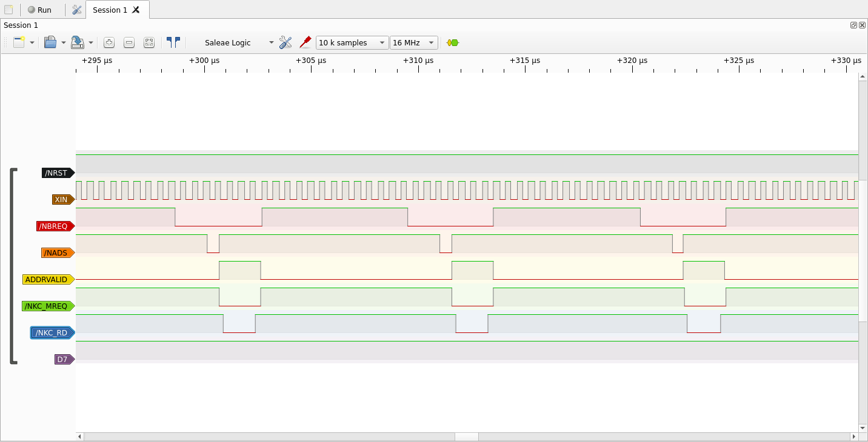Open the 16 MHz sample rate dropdown
The width and height of the screenshot is (868, 442).
point(414,42)
